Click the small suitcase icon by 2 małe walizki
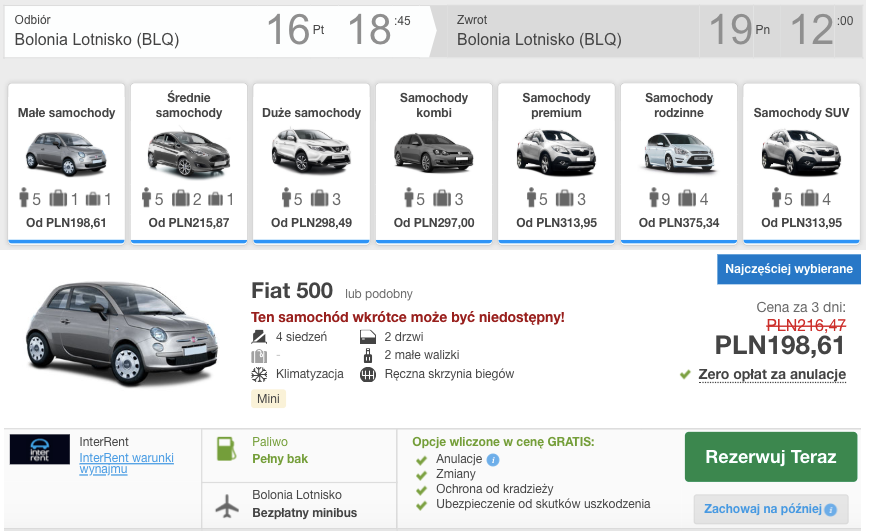The width and height of the screenshot is (869, 532). coord(367,355)
